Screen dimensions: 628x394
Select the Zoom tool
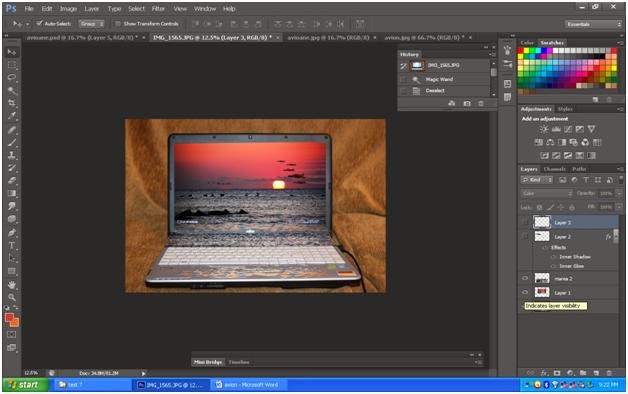[x=12, y=297]
